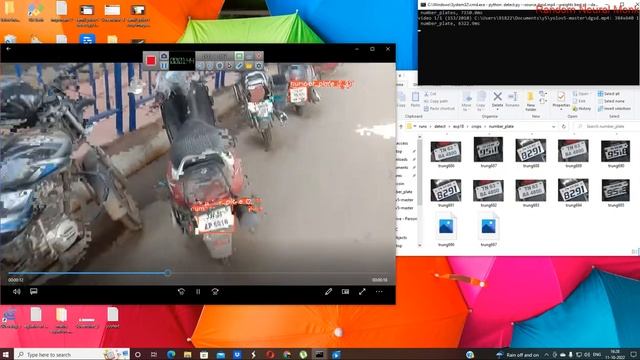Go back using the video player arrow

pyautogui.click(x=8, y=49)
